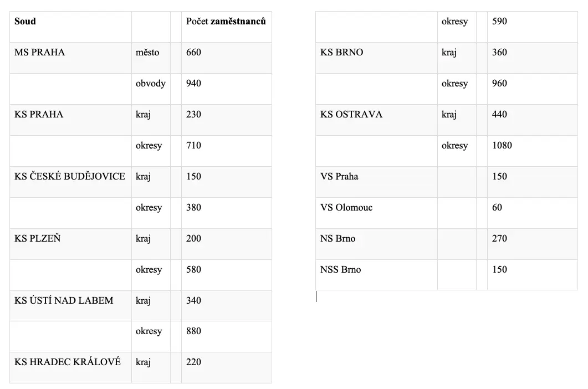Place cursor in the cell with 940

[x=227, y=89]
